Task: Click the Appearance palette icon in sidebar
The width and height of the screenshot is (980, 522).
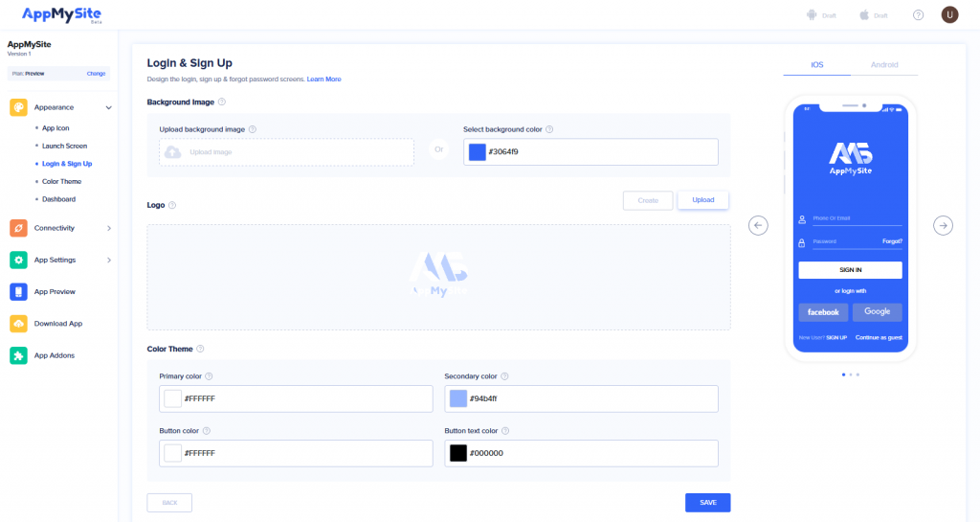Action: [x=18, y=107]
